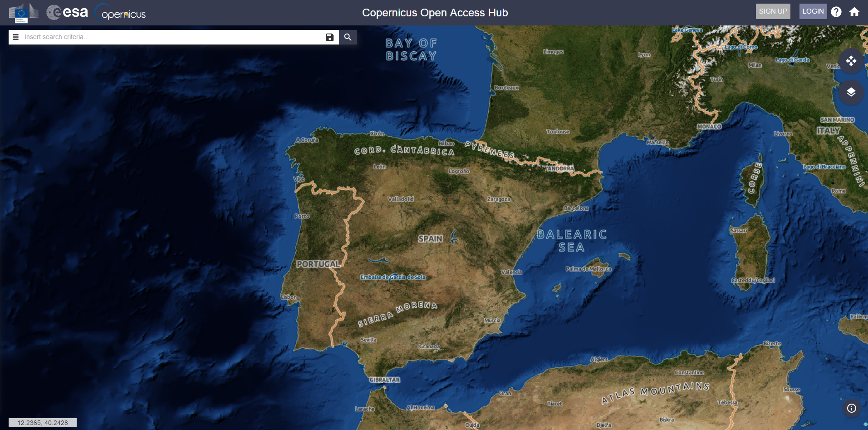This screenshot has height=430, width=868.
Task: Click the ANDORRA label
Action: point(561,168)
